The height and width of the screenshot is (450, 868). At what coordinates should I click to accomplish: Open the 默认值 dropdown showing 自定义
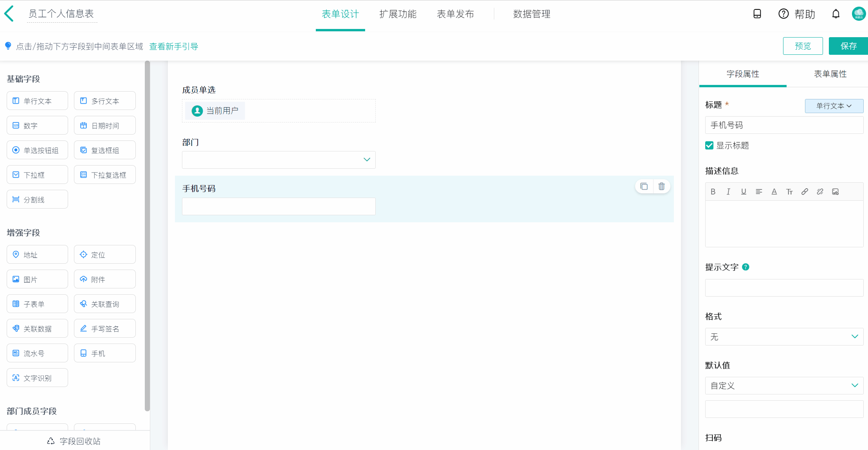(784, 386)
